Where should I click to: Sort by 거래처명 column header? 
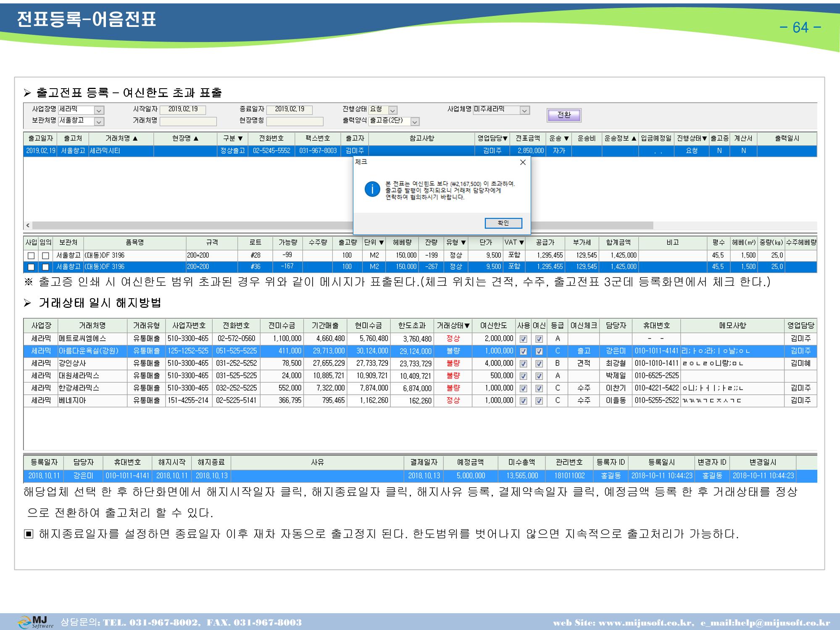[121, 139]
